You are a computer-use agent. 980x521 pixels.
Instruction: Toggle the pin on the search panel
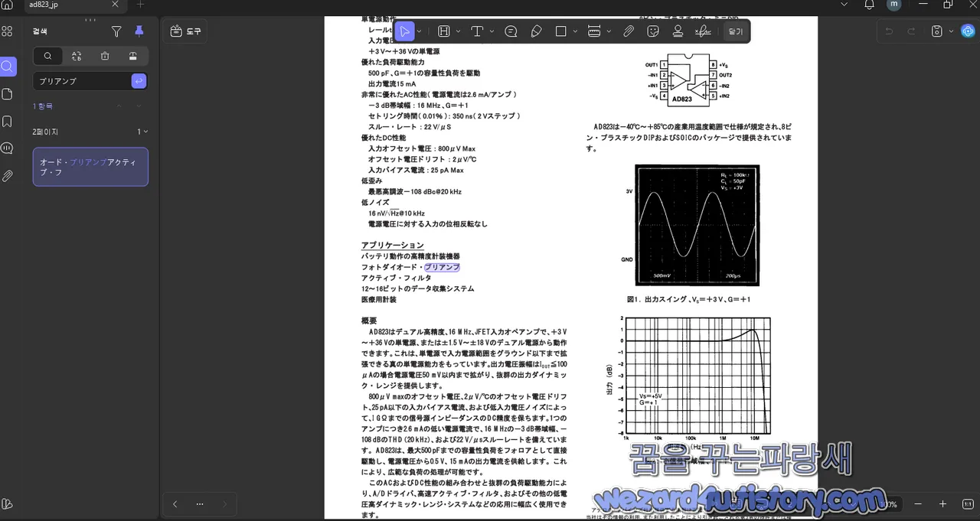point(139,31)
